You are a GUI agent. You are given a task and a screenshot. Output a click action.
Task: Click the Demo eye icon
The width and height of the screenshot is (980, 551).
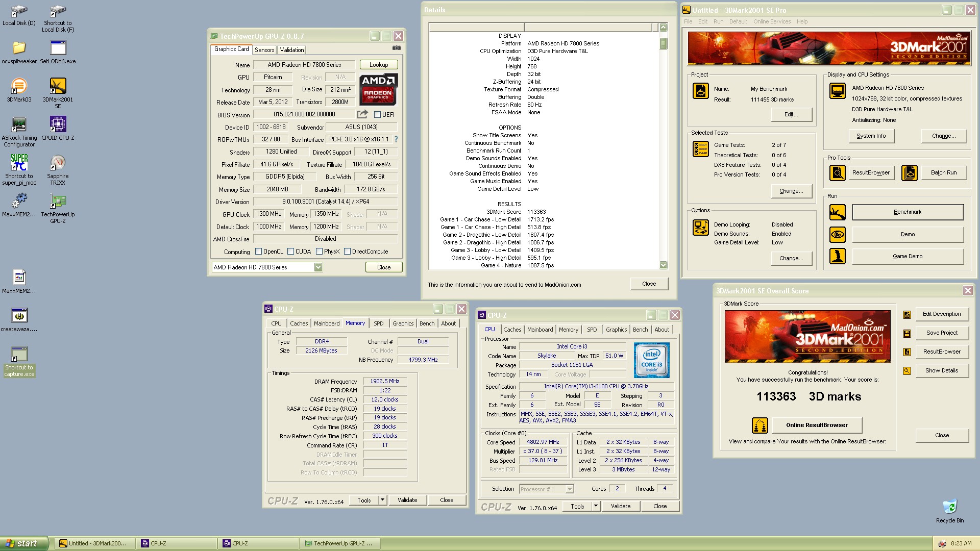coord(837,234)
